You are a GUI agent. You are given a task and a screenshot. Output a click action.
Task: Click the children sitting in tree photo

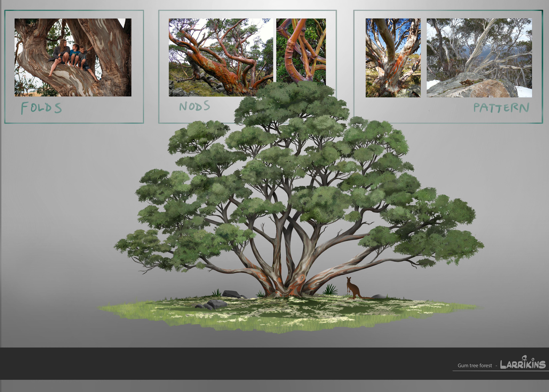(73, 57)
